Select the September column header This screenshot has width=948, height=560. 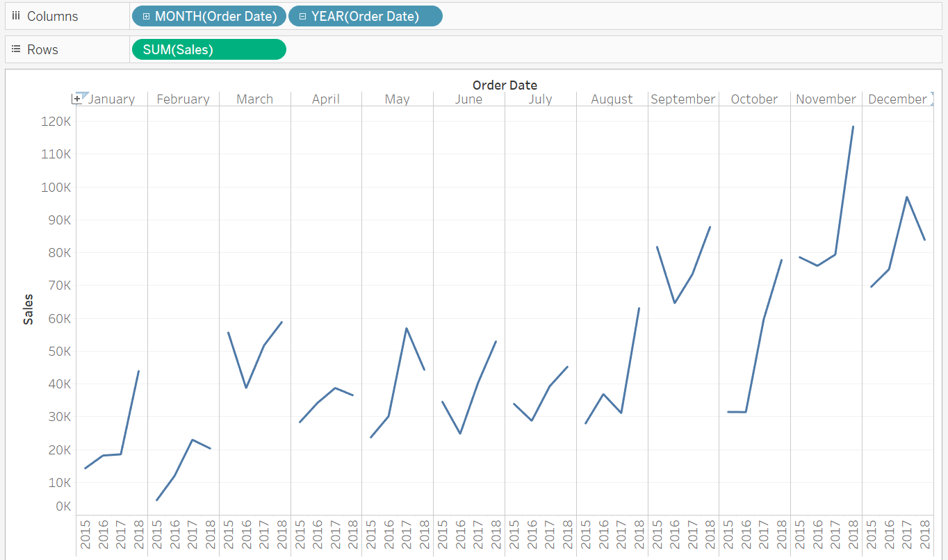683,99
